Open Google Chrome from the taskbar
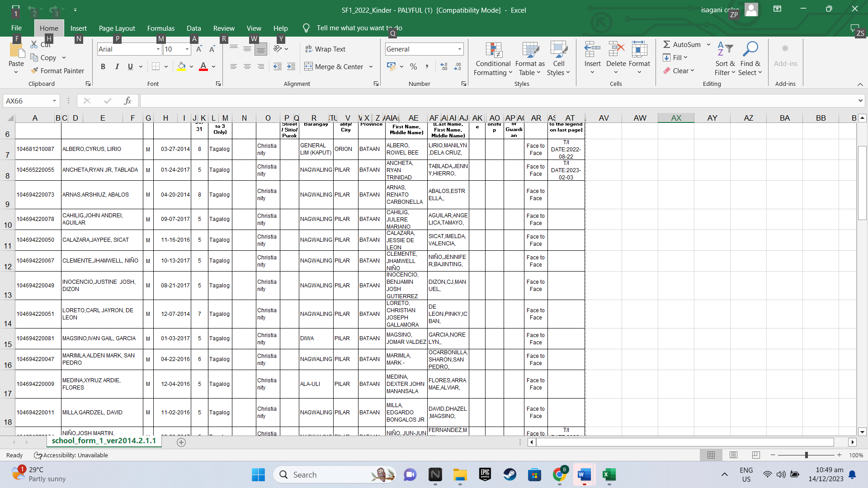The width and height of the screenshot is (868, 488). coord(560,474)
